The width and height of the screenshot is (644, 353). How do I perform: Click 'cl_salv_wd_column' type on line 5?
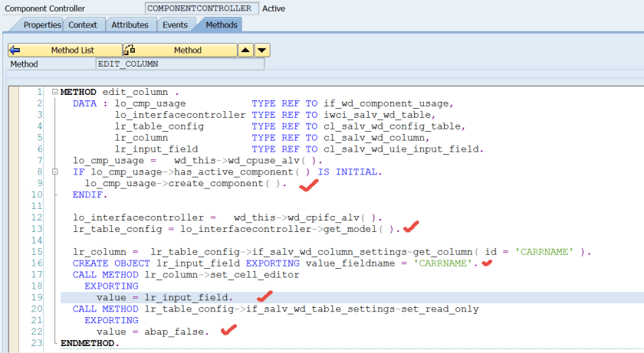coord(376,138)
